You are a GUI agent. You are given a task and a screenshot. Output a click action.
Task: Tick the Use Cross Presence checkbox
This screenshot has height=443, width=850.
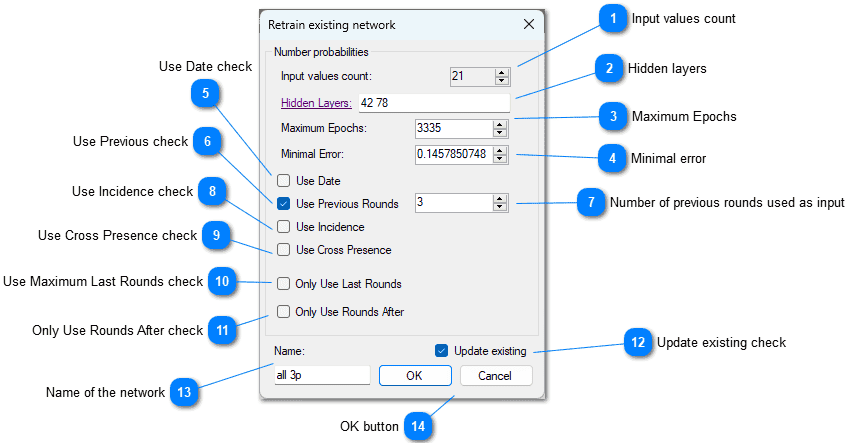pyautogui.click(x=284, y=250)
